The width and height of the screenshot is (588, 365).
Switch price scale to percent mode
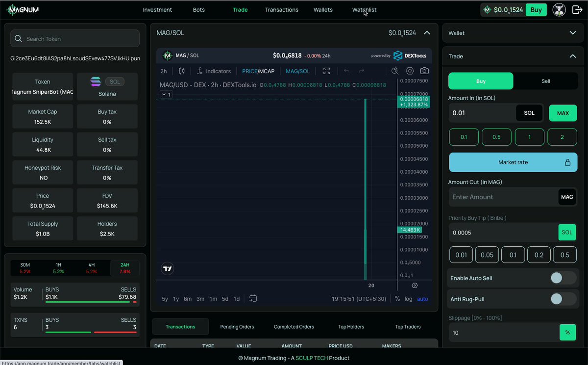tap(397, 299)
